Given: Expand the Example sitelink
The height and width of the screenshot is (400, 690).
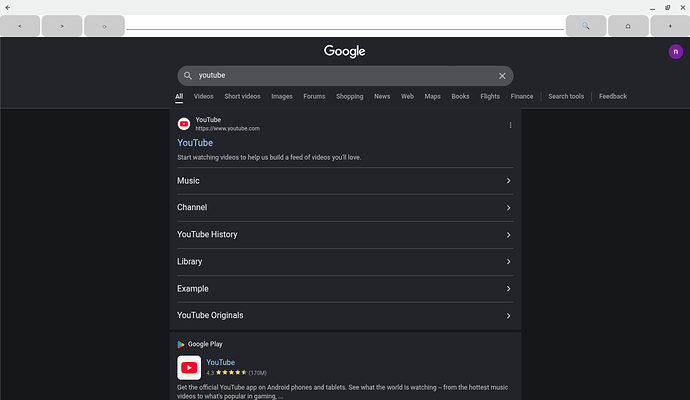Looking at the screenshot, I should click(345, 289).
